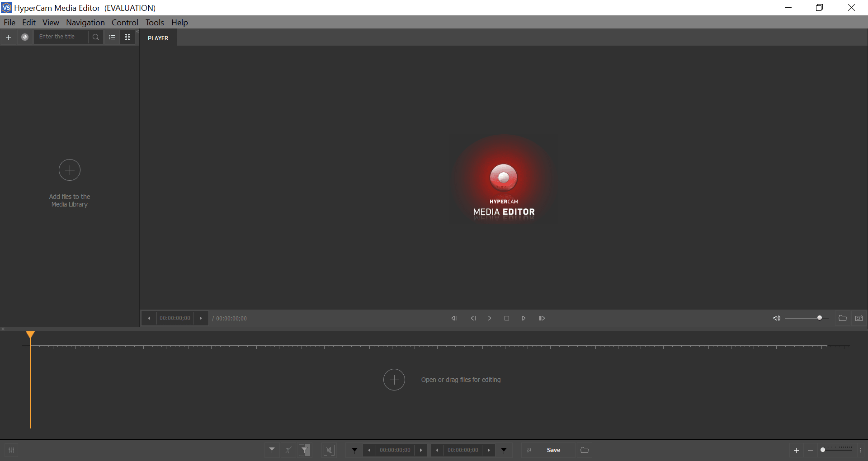Click the export arrow icon beside Save
The height and width of the screenshot is (461, 868).
pos(529,450)
